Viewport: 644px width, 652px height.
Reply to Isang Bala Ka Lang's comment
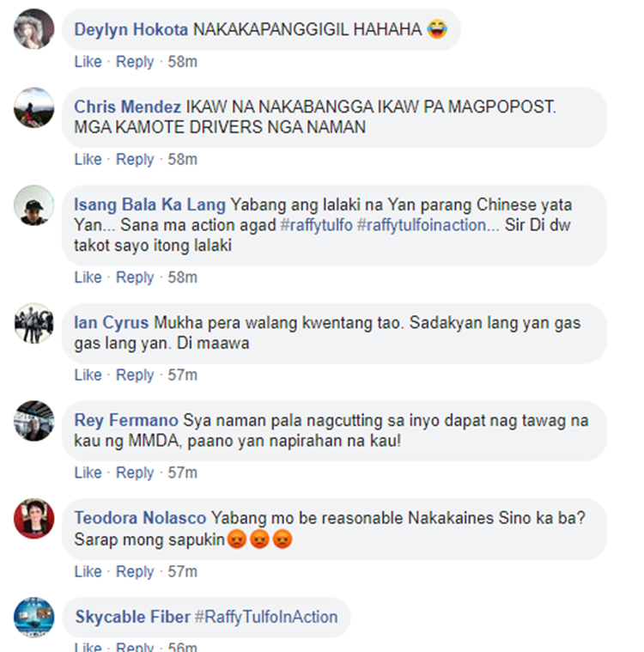(135, 277)
